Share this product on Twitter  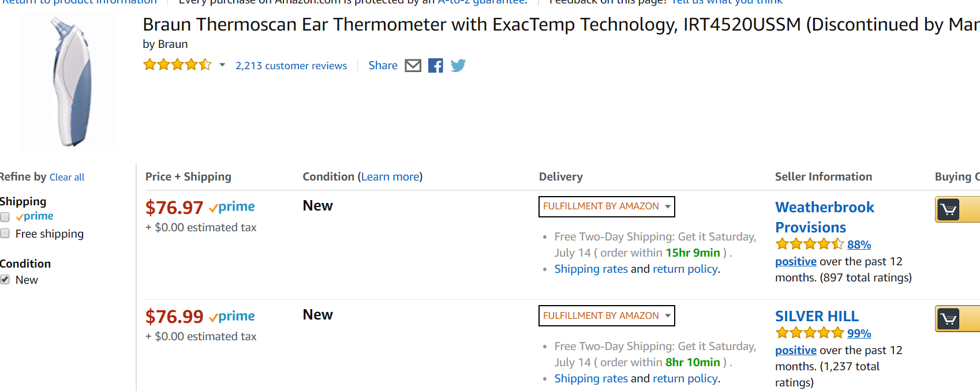click(x=458, y=66)
